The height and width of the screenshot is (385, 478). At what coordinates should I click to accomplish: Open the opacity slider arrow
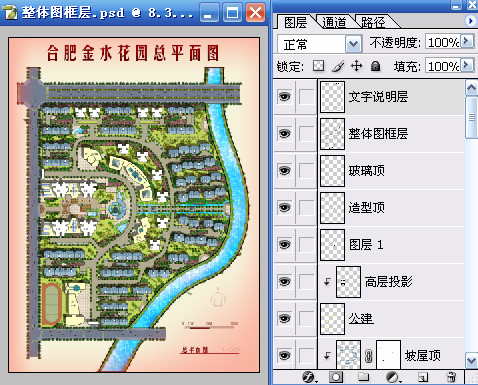(x=467, y=41)
